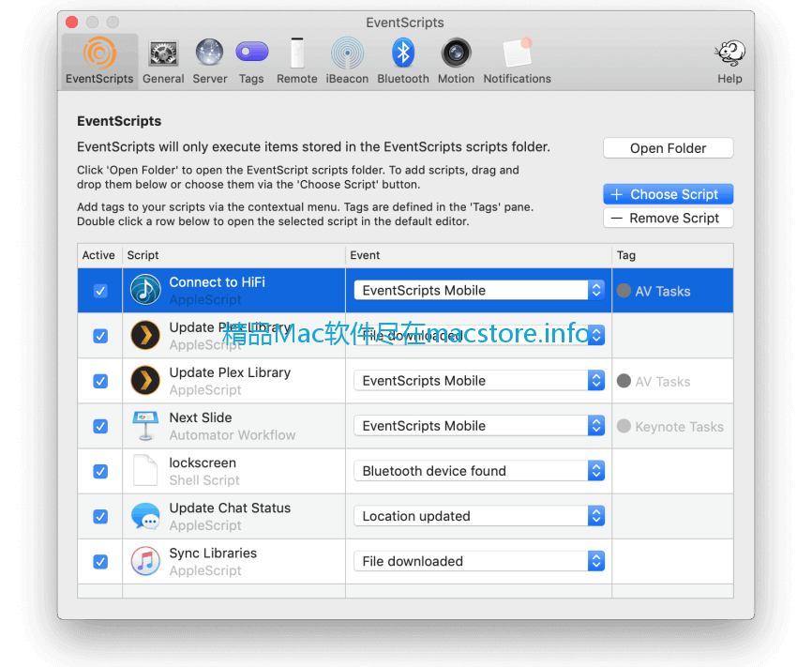812x667 pixels.
Task: Click the Choose Script button
Action: pos(668,194)
